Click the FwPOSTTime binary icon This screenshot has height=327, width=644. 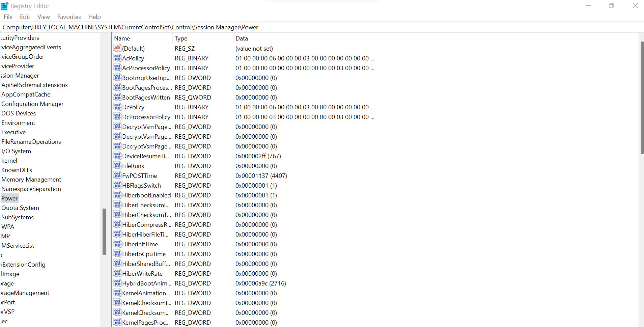pyautogui.click(x=117, y=175)
